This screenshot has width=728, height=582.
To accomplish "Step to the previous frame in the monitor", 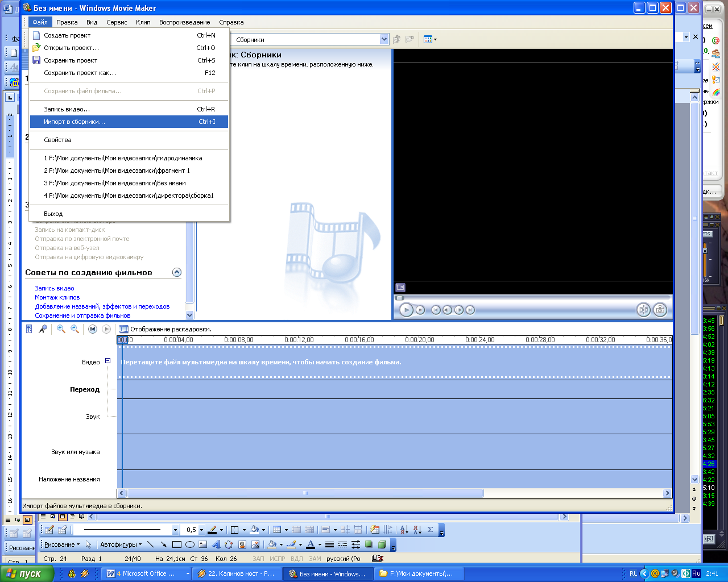I will click(x=448, y=310).
